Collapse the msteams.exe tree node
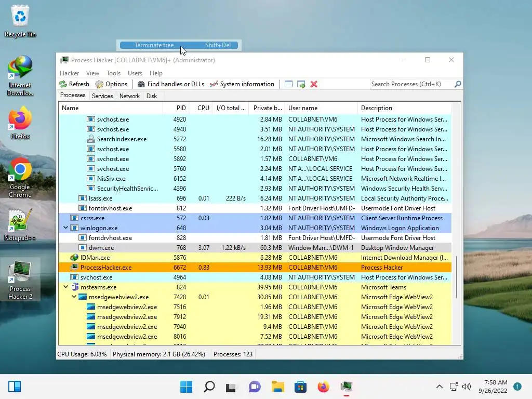 pos(66,287)
